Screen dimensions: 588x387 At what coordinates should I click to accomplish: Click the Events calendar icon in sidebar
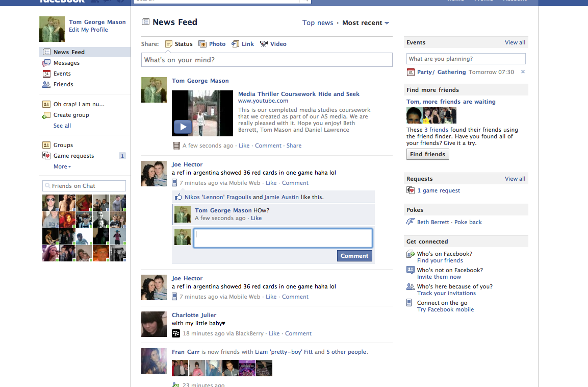pos(46,74)
